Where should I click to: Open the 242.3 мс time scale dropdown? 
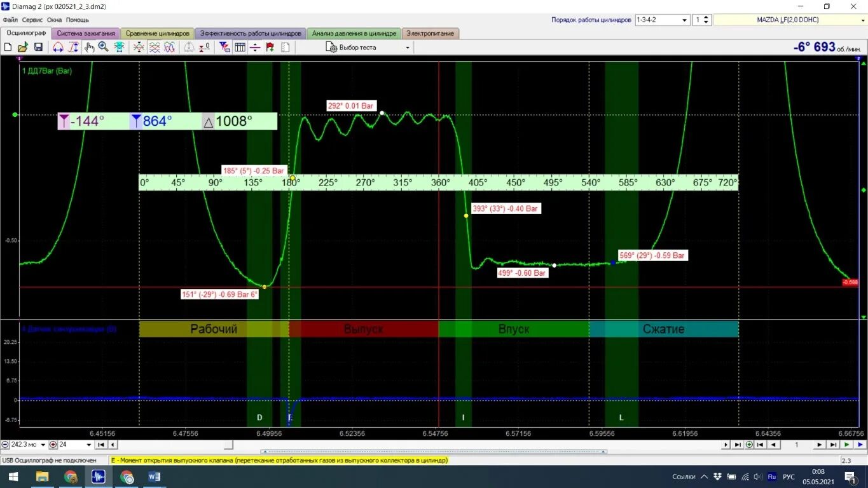click(43, 445)
